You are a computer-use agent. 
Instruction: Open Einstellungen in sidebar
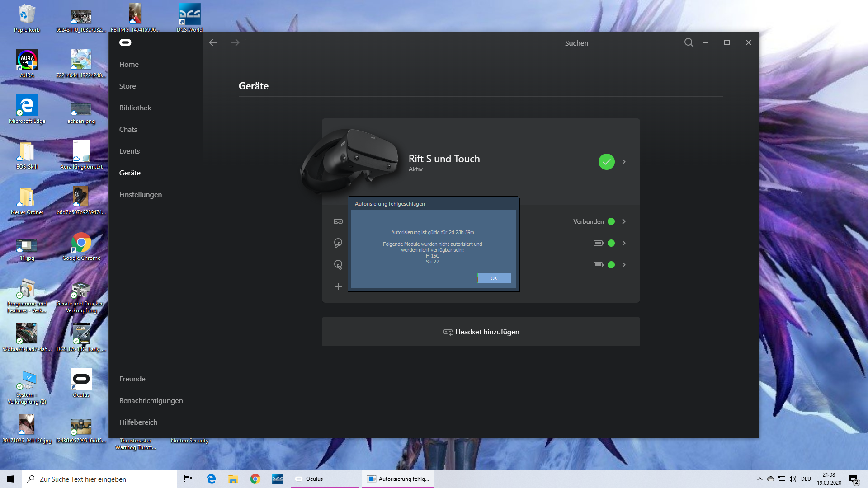click(x=141, y=195)
